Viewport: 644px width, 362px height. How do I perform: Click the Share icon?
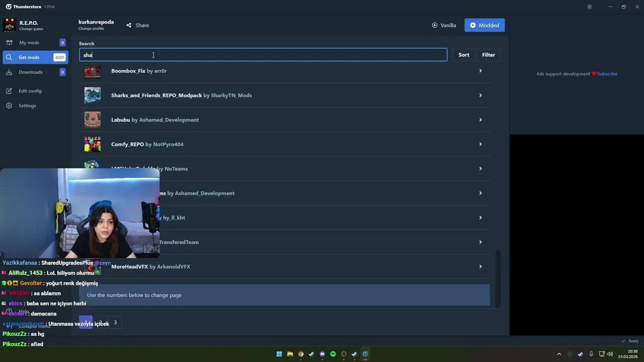[129, 25]
